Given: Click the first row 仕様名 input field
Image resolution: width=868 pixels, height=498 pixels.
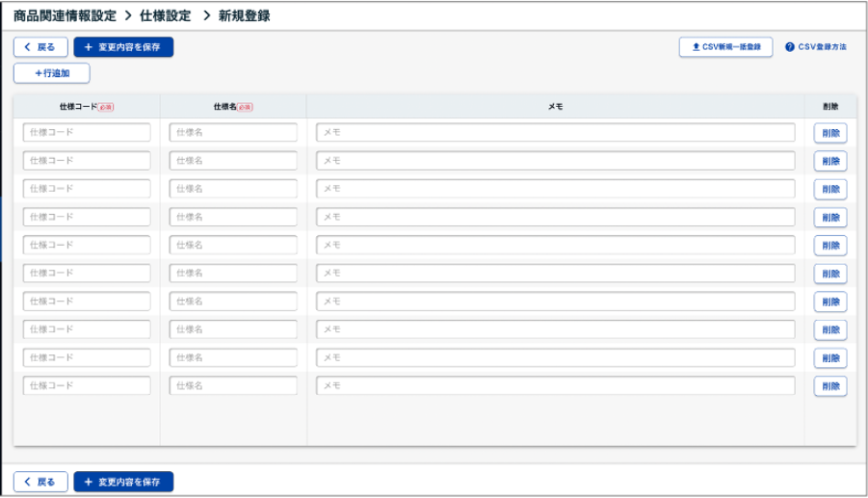Looking at the screenshot, I should point(233,133).
